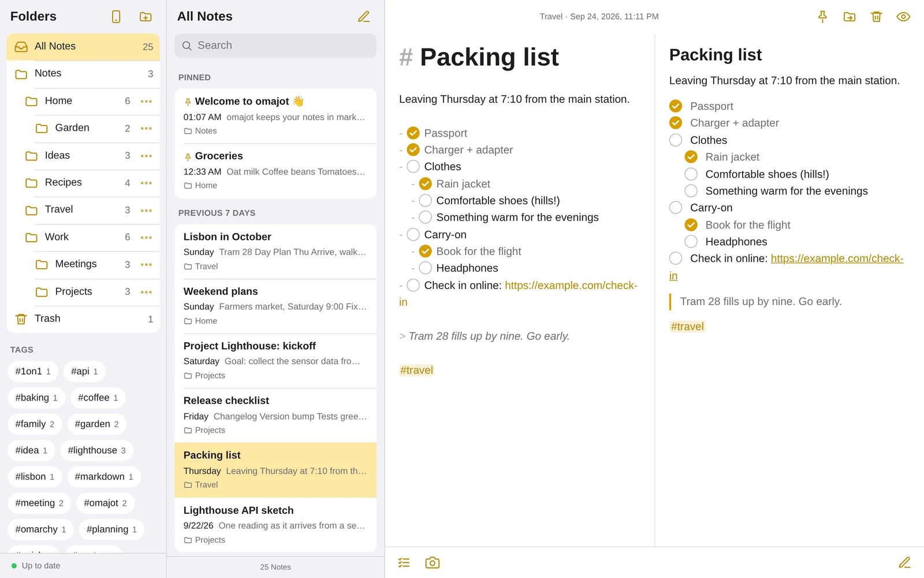This screenshot has height=578, width=924.
Task: Click the #coffee tag chip
Action: click(x=98, y=398)
